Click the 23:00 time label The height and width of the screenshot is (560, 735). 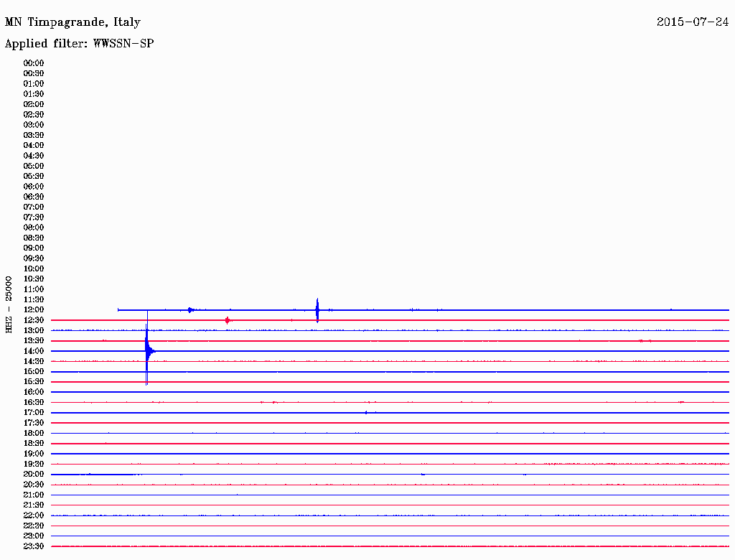[33, 536]
